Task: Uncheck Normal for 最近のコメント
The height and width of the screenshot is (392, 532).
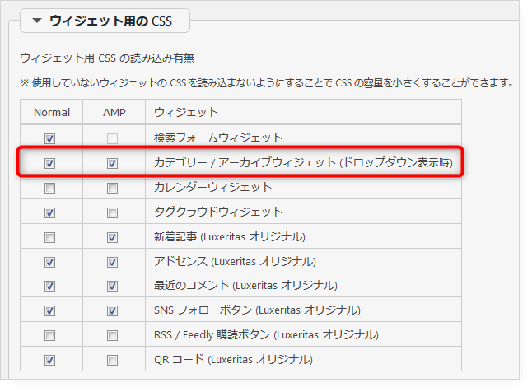Action: tap(50, 286)
